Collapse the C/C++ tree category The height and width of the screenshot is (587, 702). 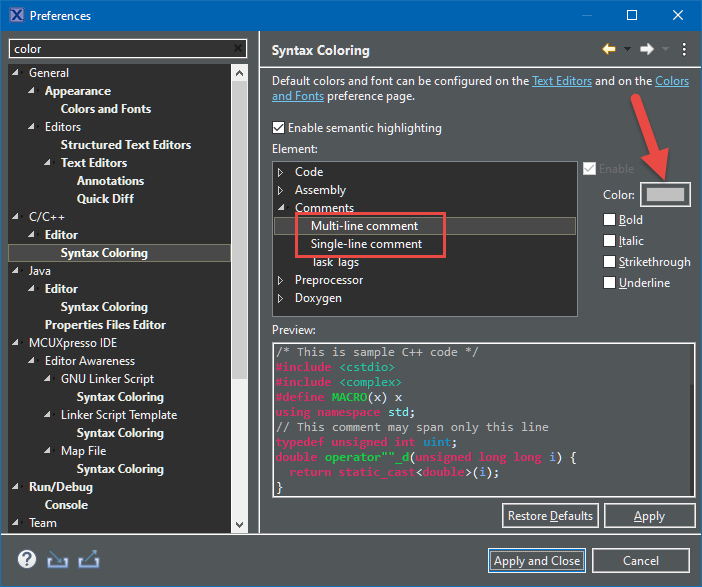[x=15, y=217]
